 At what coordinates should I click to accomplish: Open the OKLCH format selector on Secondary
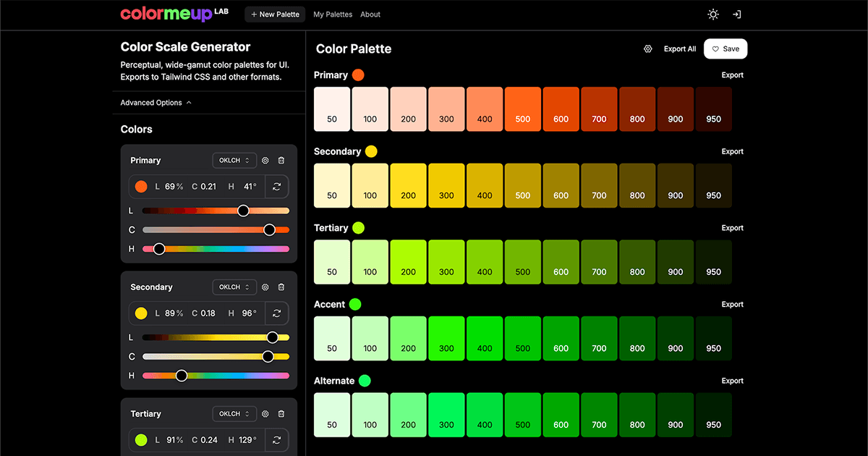coord(234,287)
